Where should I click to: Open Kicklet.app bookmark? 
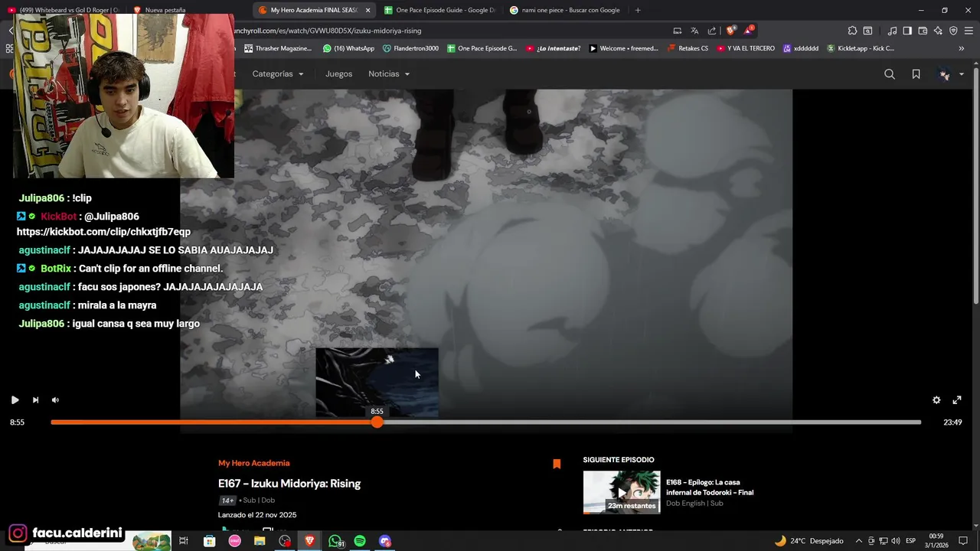pos(860,48)
